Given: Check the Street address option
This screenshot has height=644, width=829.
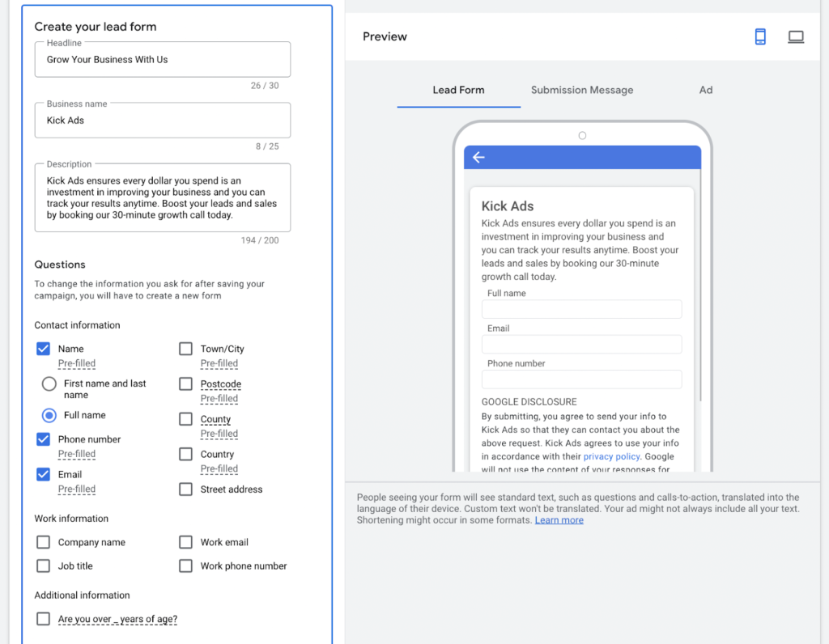Looking at the screenshot, I should coord(185,489).
